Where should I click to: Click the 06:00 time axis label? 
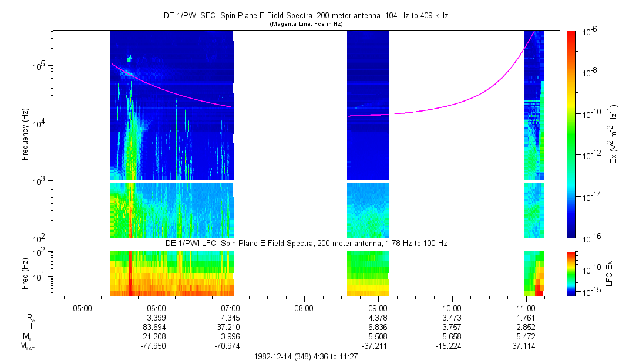point(156,308)
